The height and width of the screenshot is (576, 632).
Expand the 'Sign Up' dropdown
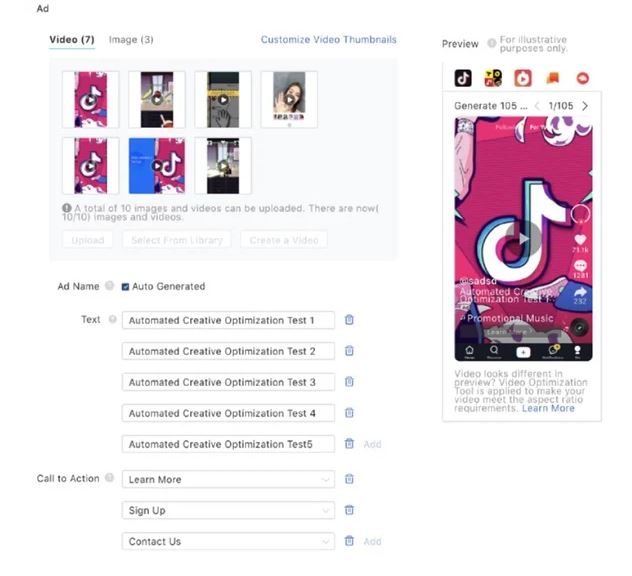click(228, 510)
